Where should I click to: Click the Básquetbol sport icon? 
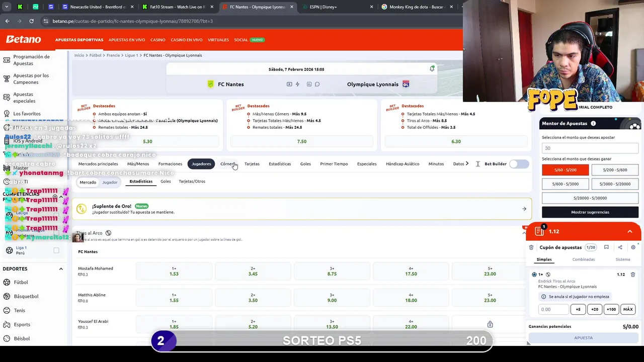tap(6, 296)
